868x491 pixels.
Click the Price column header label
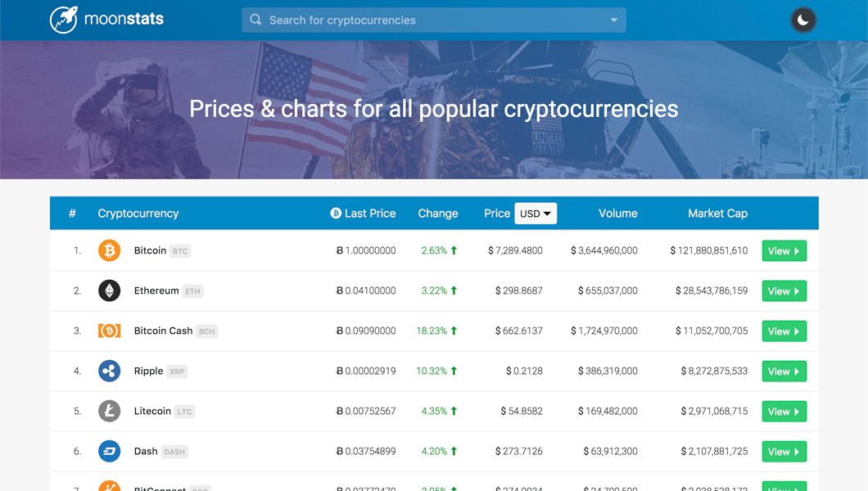(497, 214)
